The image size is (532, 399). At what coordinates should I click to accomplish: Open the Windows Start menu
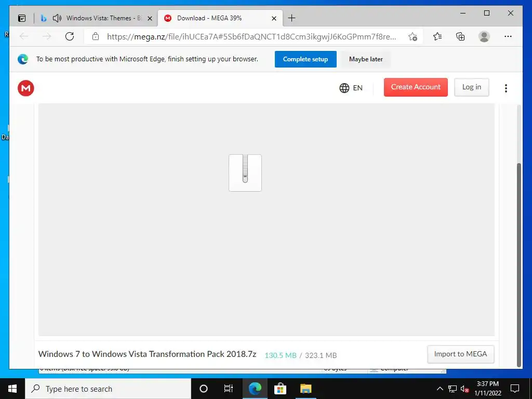tap(12, 389)
